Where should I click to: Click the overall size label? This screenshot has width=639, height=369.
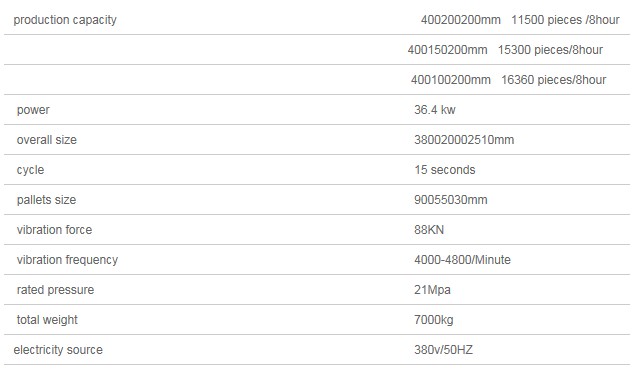[46, 140]
